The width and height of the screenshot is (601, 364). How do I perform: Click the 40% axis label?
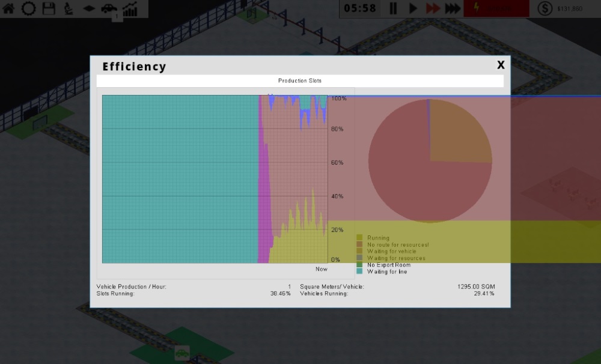[x=337, y=196]
